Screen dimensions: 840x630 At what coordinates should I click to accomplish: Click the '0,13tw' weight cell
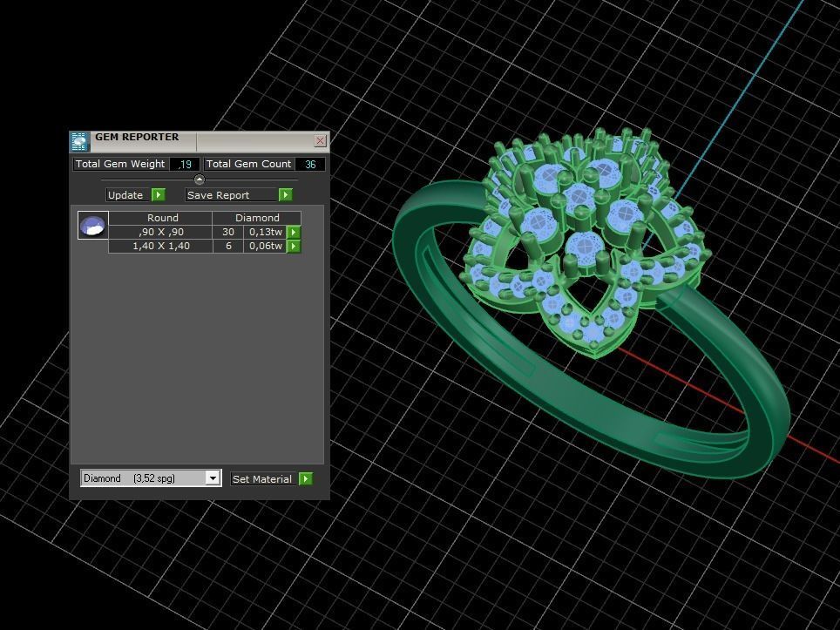coord(266,232)
